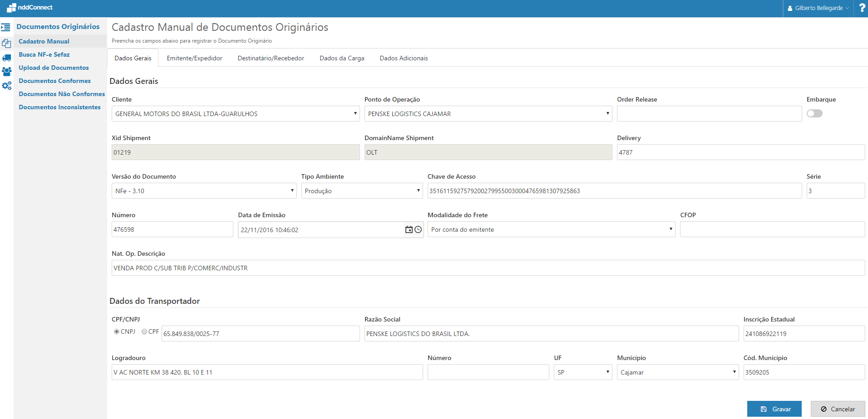
Task: Open calendar picker for Data de Emissão
Action: pyautogui.click(x=409, y=230)
